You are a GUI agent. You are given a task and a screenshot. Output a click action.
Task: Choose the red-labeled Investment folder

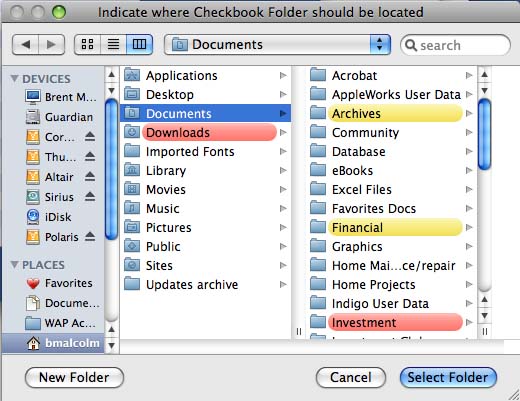(391, 323)
